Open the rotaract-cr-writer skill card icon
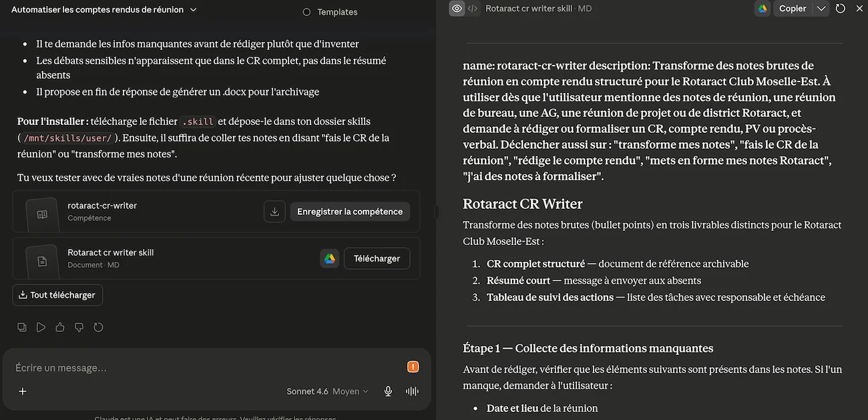The height and width of the screenshot is (420, 868). [x=41, y=214]
